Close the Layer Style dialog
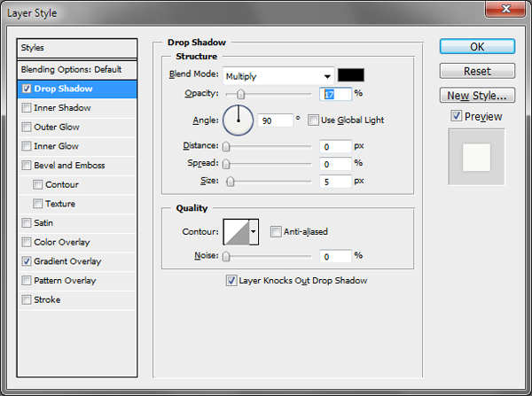The height and width of the screenshot is (396, 532). [x=505, y=9]
